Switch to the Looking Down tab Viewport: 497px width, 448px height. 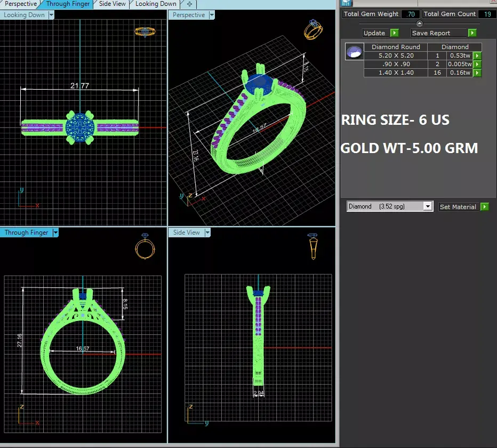coord(156,4)
